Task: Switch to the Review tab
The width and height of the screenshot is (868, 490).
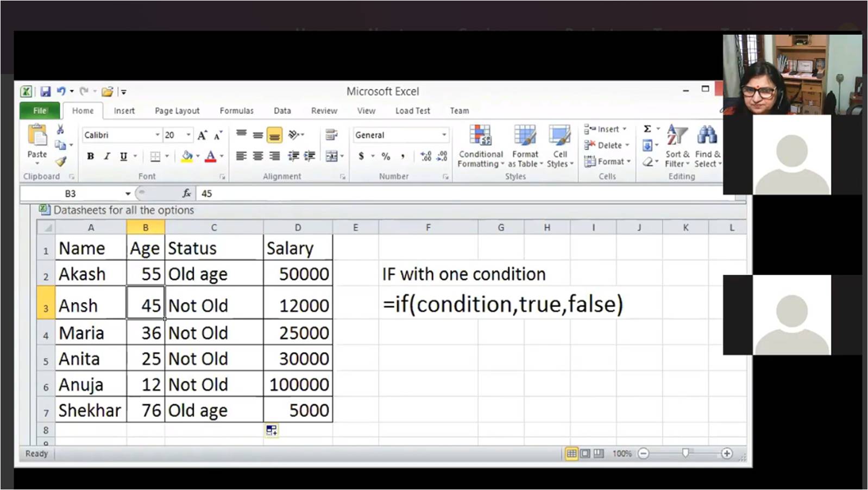Action: (x=324, y=111)
